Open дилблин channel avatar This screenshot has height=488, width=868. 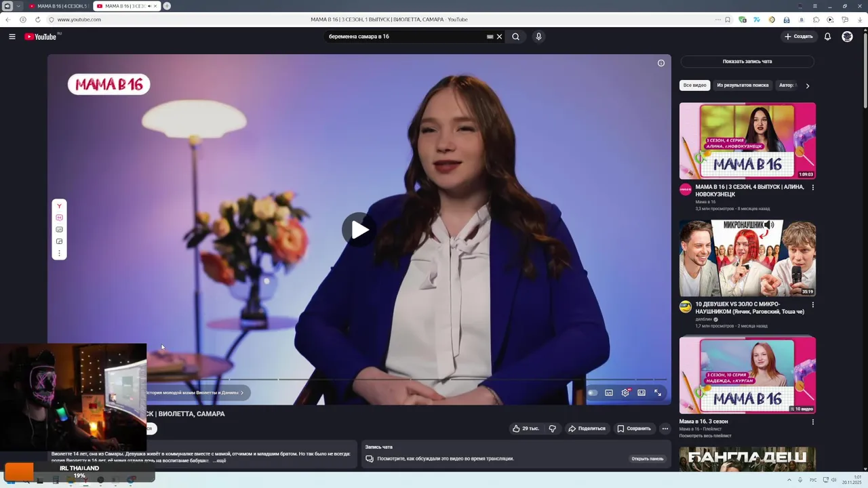point(686,306)
